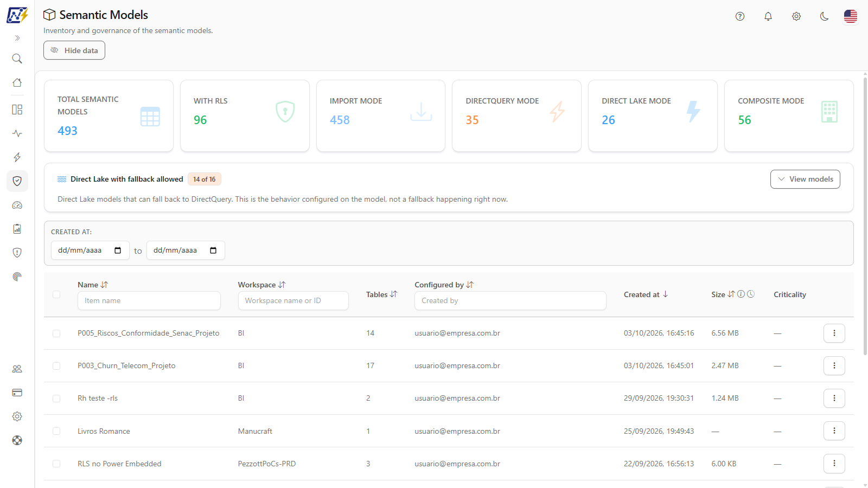Image resolution: width=868 pixels, height=488 pixels.
Task: Focus the Workspace name or ID field
Action: point(293,301)
